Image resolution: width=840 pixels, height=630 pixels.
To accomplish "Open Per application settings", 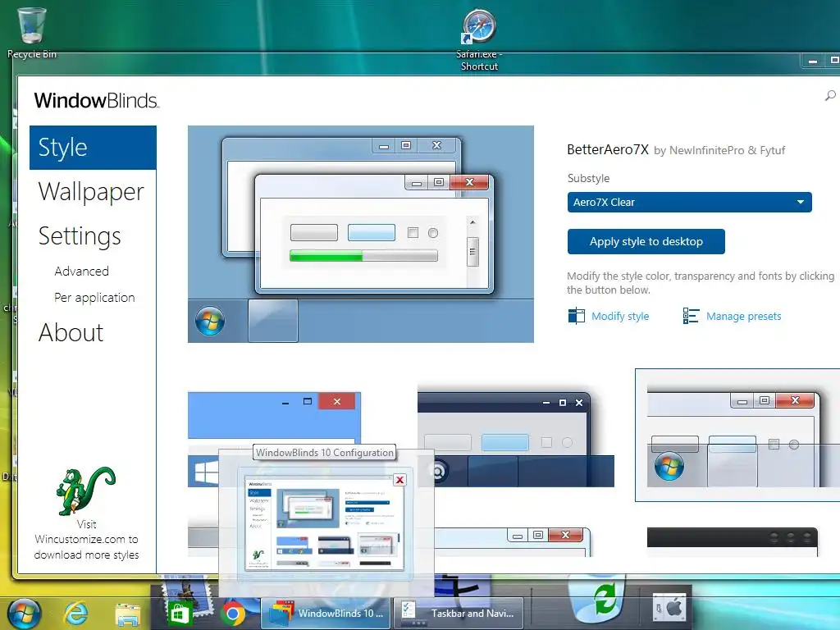I will click(x=94, y=297).
